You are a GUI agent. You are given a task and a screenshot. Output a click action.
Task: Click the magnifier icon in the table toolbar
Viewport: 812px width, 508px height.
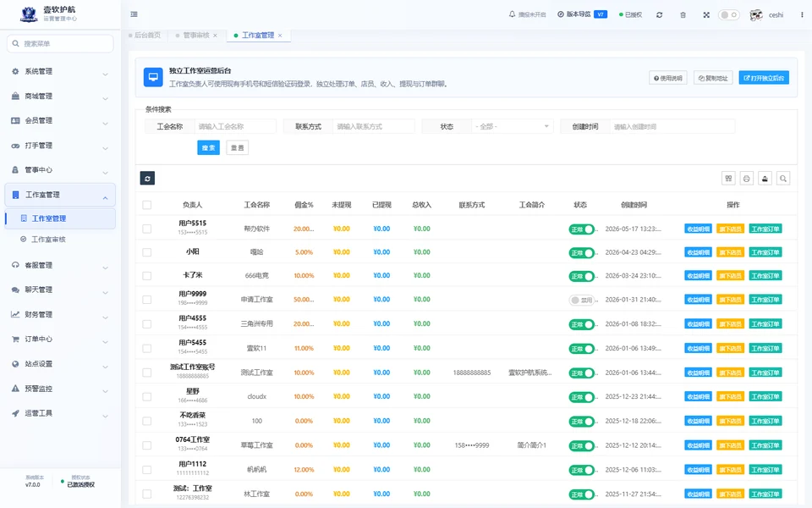(783, 179)
